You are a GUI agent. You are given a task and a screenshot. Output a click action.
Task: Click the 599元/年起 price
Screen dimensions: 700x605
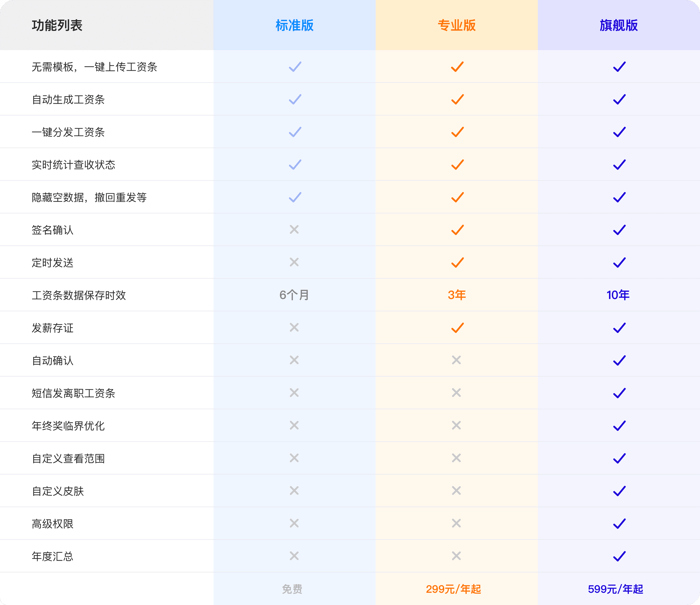coord(615,589)
